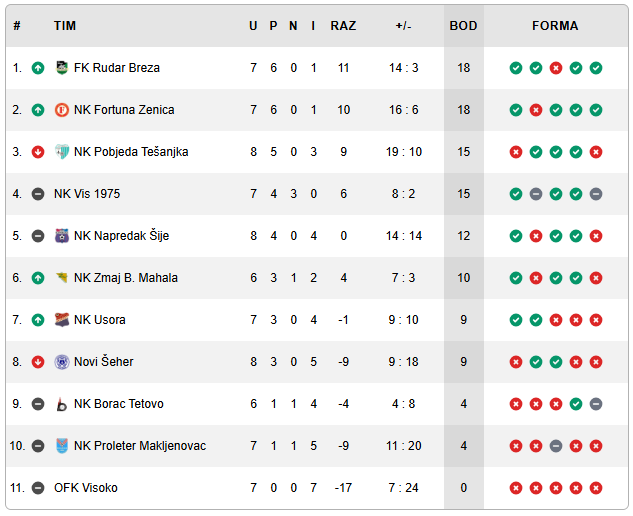Image resolution: width=633 pixels, height=516 pixels.
Task: Open the NK Usora team name link
Action: tap(100, 320)
